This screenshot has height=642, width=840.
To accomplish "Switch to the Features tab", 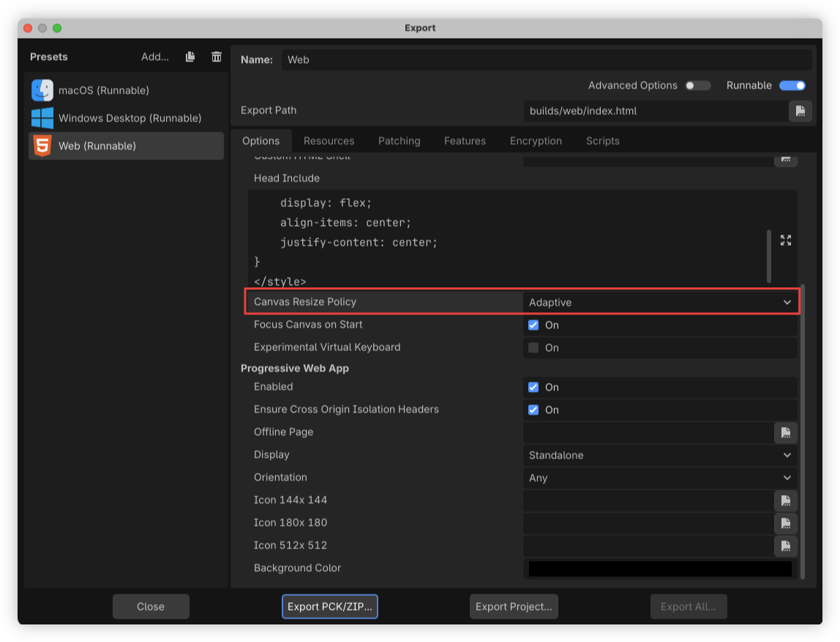I will 465,141.
